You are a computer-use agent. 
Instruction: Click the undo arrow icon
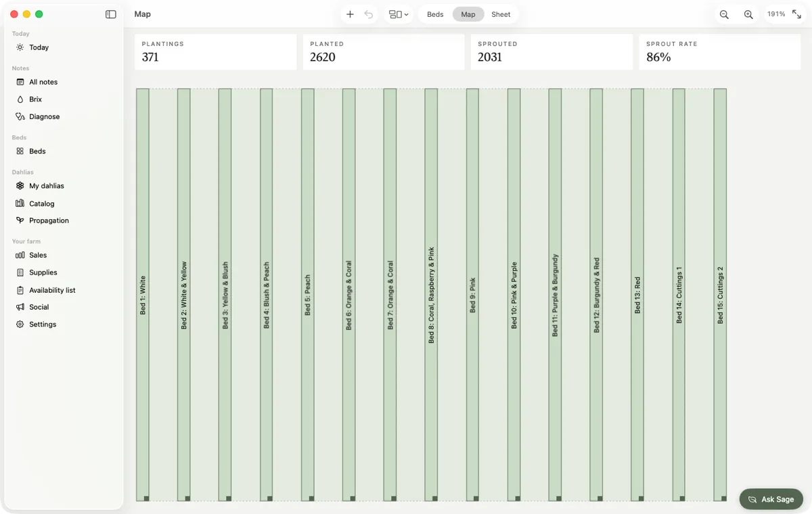tap(369, 14)
